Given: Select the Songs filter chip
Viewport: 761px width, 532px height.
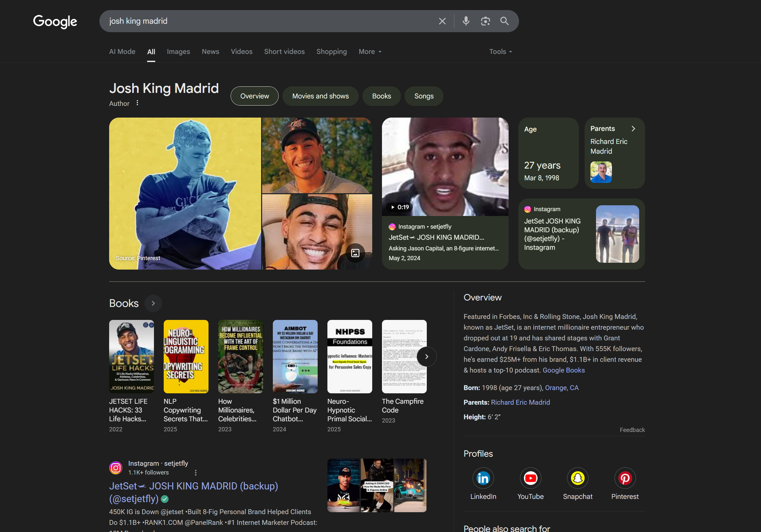Looking at the screenshot, I should (x=424, y=96).
